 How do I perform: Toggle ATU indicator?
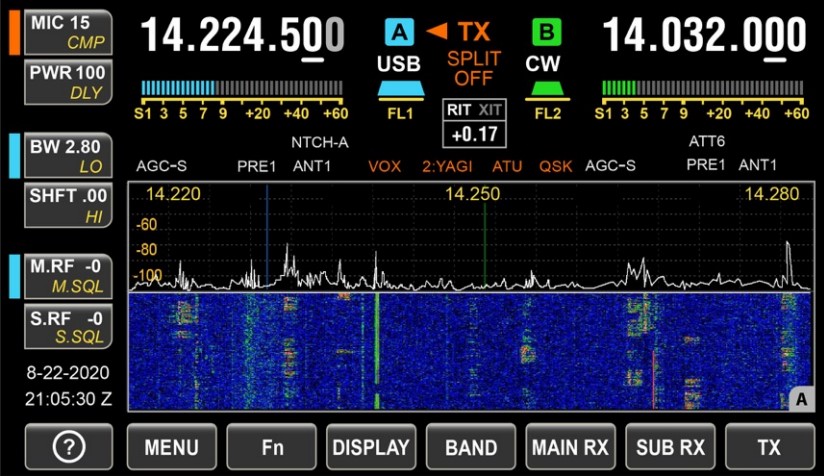coord(507,167)
